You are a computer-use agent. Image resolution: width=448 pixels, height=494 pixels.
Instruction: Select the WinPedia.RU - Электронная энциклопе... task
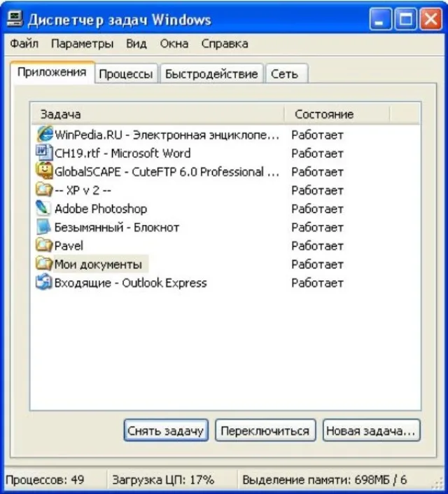tap(167, 135)
